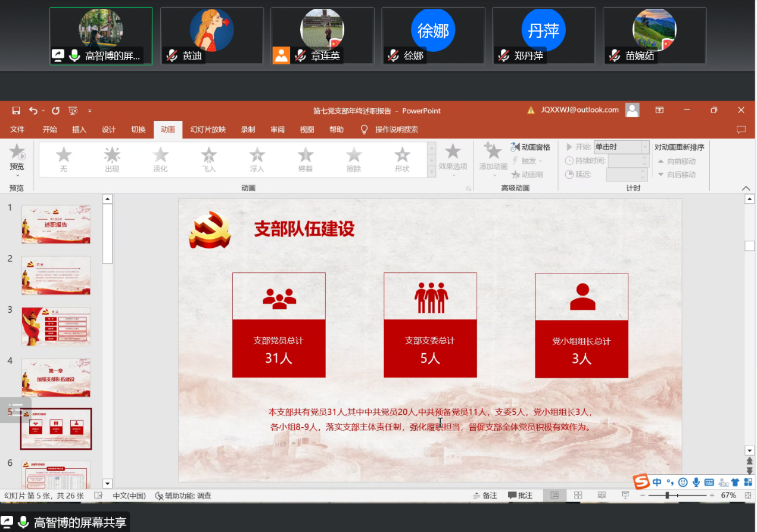The height and width of the screenshot is (532, 757).
Task: Click the Redo/Repeat icon
Action: click(55, 110)
